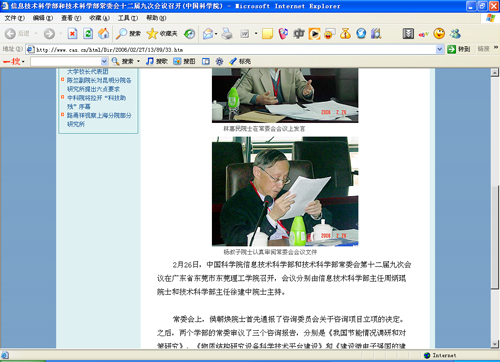The width and height of the screenshot is (500, 362).
Task: Open the 工具 (Tools) menu
Action: coord(128,18)
